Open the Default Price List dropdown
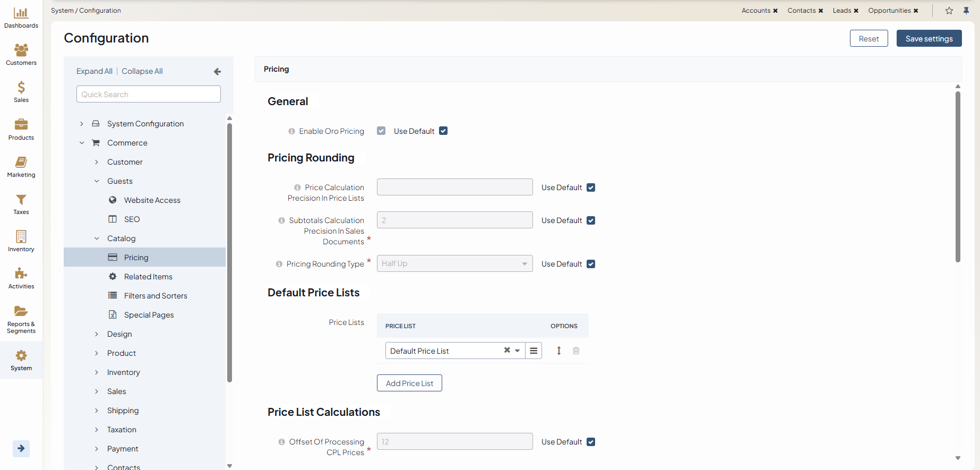 click(x=517, y=351)
